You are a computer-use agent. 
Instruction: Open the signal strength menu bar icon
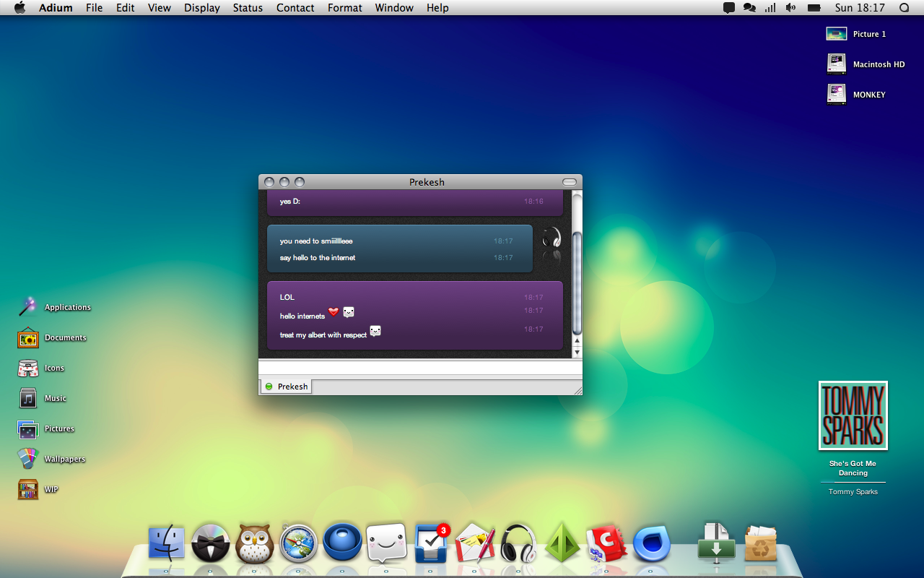770,8
